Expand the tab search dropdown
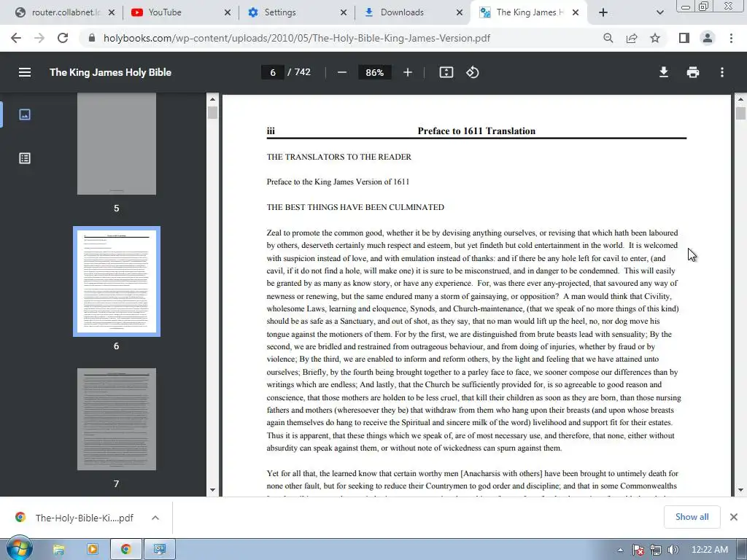The height and width of the screenshot is (560, 747). pos(659,12)
